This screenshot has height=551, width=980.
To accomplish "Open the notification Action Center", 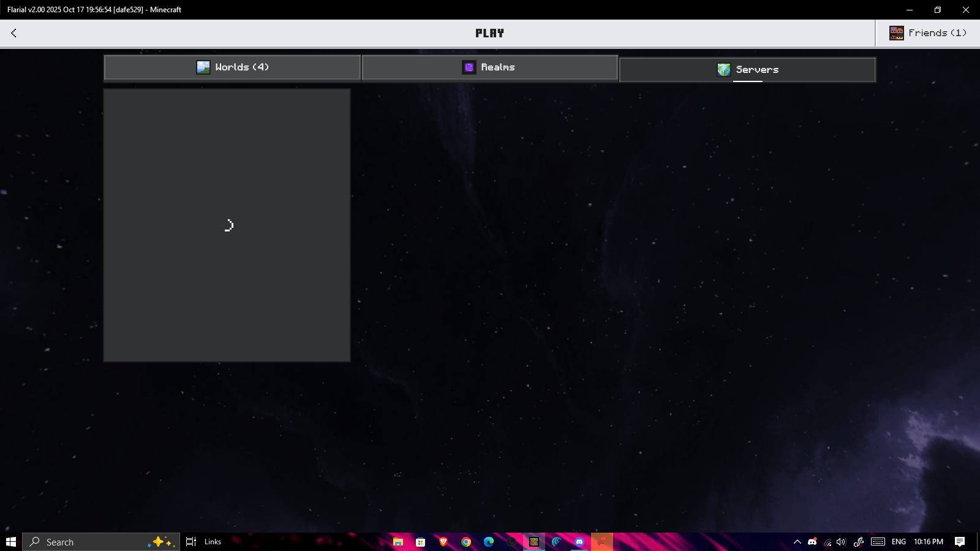I will [960, 542].
